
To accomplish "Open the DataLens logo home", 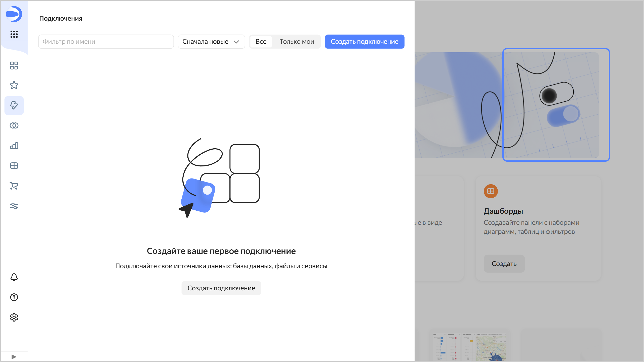I will click(14, 14).
